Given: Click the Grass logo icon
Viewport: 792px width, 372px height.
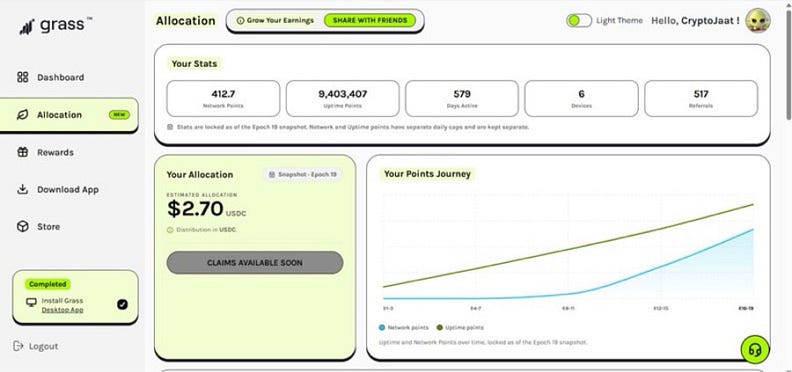Looking at the screenshot, I should click(x=26, y=27).
